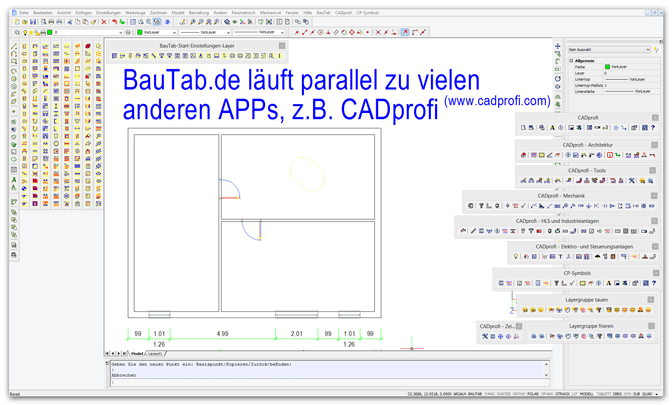Screen dimensions: 672x405
Task: Click the Undo red arrow icon
Action: (x=114, y=22)
